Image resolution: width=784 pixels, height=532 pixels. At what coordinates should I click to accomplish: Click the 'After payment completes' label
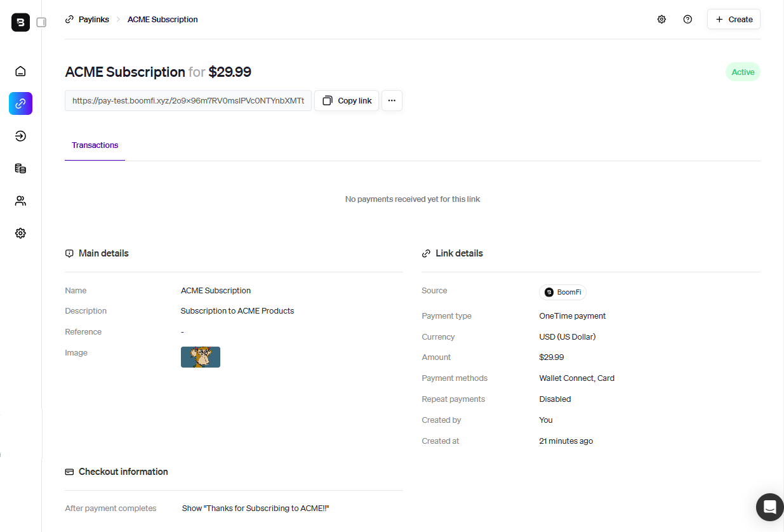[110, 509]
